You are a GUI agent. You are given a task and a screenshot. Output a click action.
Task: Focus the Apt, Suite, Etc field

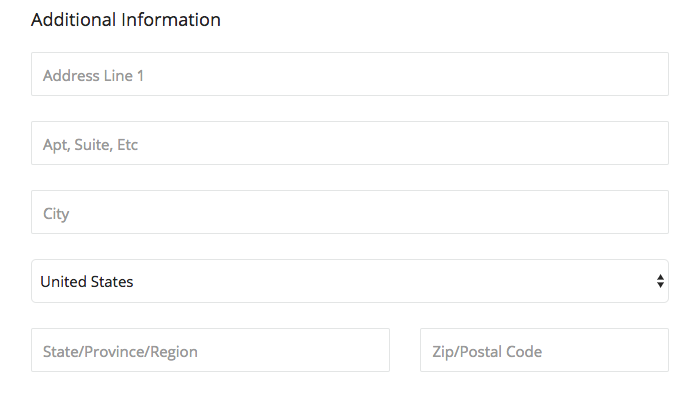pos(349,143)
